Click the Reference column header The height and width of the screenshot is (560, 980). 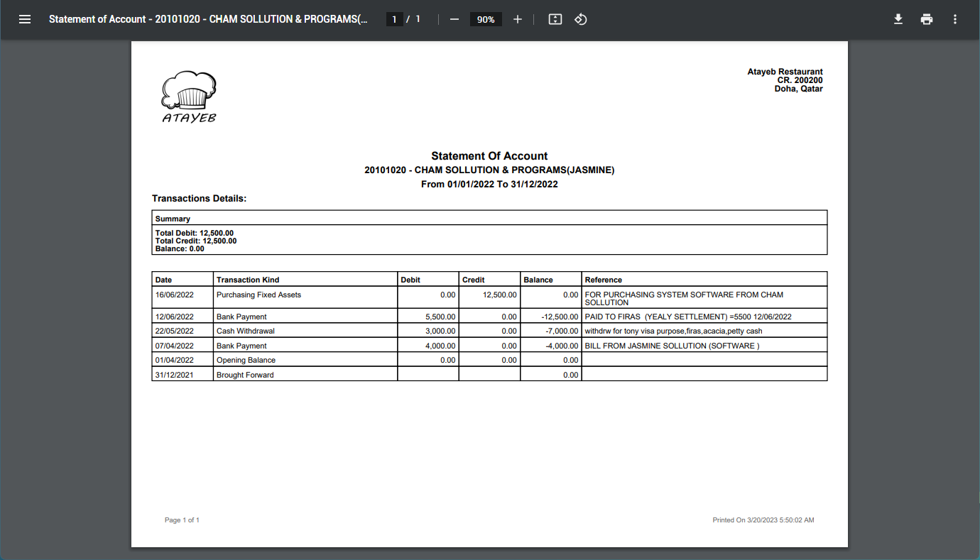[x=704, y=280]
